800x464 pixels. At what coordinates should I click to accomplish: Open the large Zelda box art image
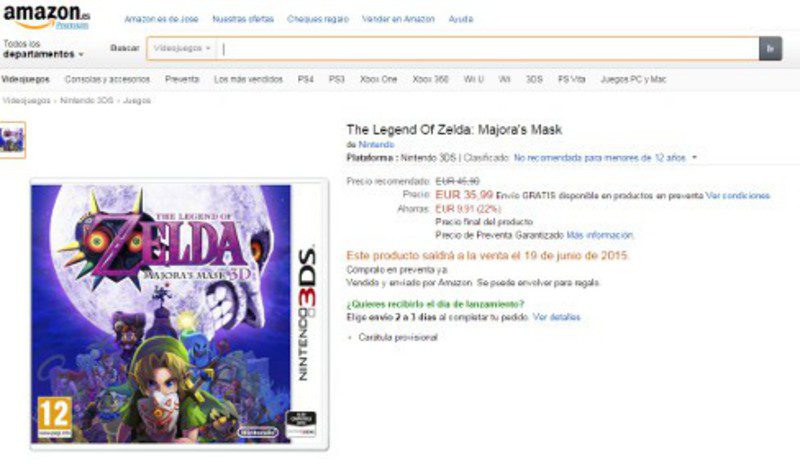(179, 314)
